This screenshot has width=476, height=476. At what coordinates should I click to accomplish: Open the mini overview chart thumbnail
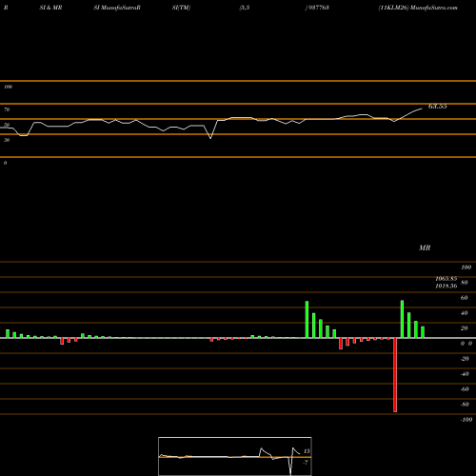235,456
